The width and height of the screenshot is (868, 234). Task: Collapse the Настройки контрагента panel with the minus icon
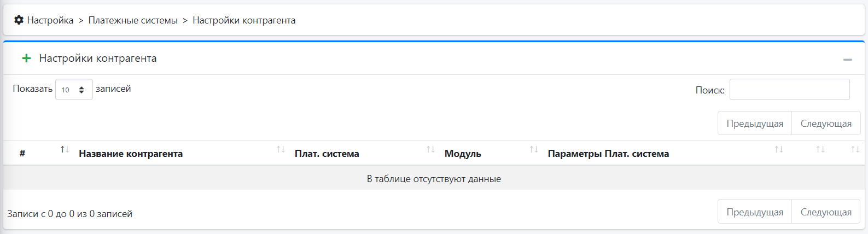[847, 59]
